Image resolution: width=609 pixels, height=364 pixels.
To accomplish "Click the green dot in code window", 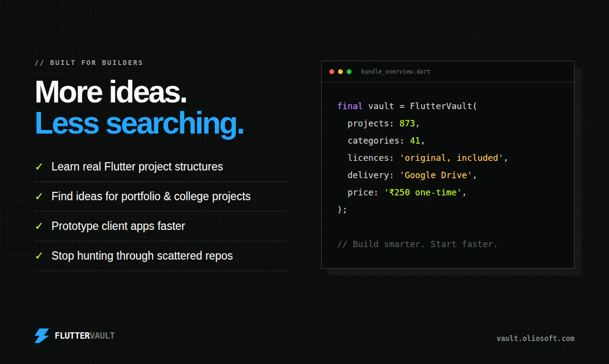I will [349, 72].
